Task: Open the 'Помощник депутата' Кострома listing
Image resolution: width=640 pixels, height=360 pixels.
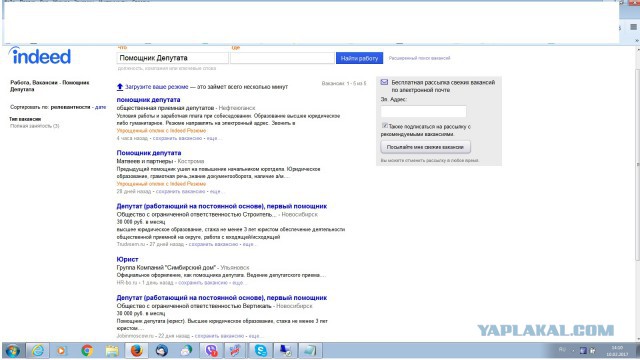Action: click(149, 153)
